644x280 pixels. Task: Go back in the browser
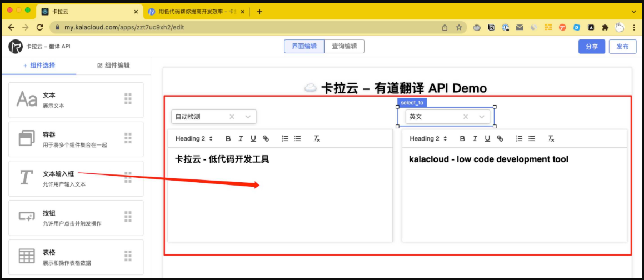(x=11, y=28)
